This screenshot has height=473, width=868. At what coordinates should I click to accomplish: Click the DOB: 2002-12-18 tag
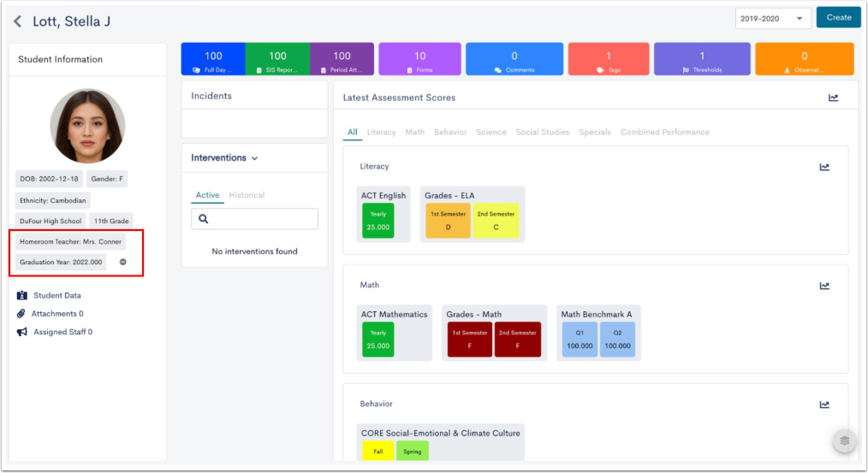coord(49,180)
